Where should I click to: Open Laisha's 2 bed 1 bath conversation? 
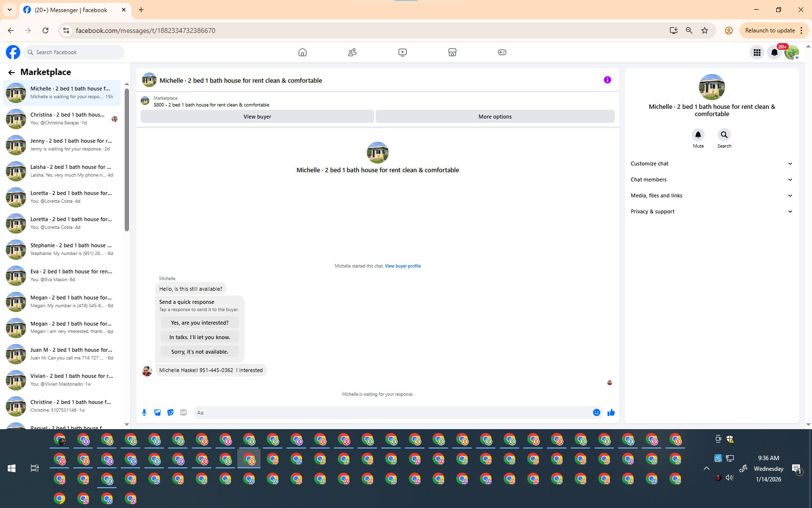click(x=62, y=171)
